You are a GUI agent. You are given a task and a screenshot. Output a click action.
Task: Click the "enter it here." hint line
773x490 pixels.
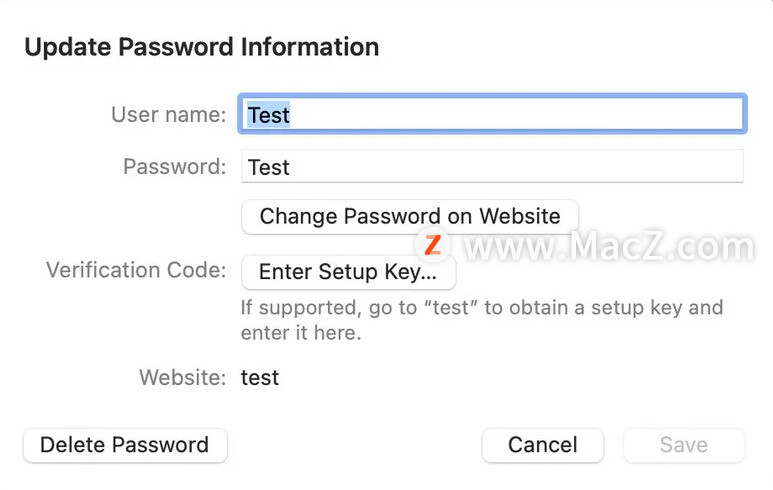[301, 333]
